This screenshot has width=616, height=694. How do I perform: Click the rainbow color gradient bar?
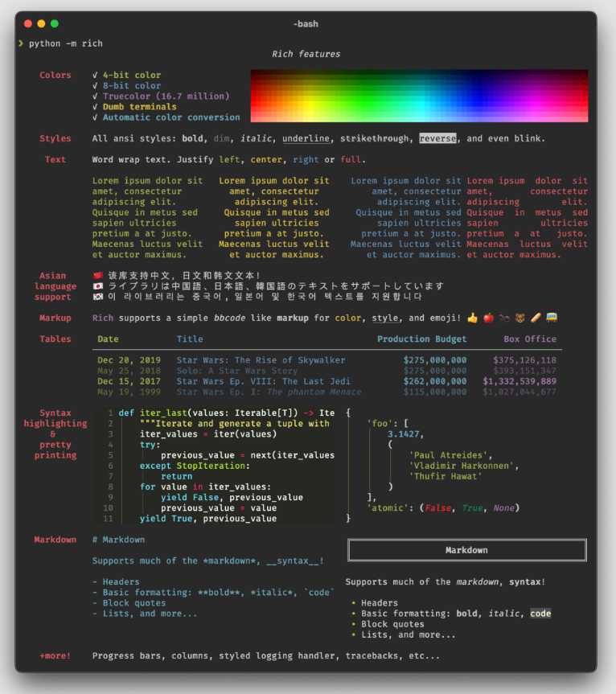click(419, 96)
